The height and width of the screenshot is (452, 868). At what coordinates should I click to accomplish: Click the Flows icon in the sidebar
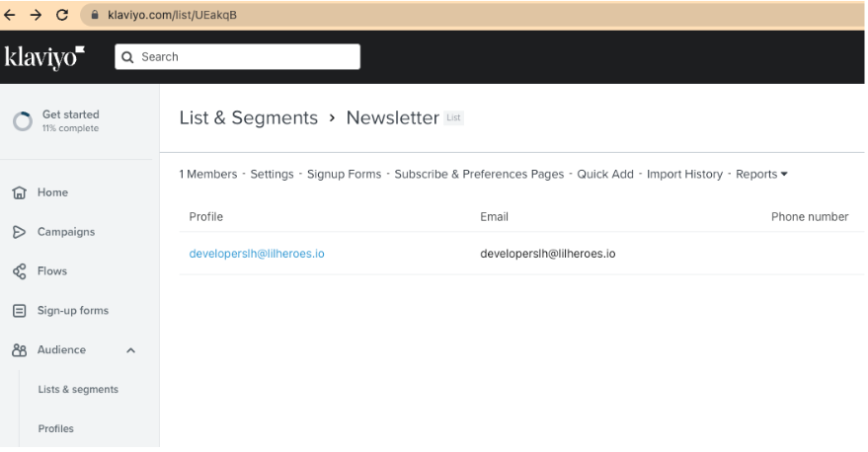(x=19, y=271)
